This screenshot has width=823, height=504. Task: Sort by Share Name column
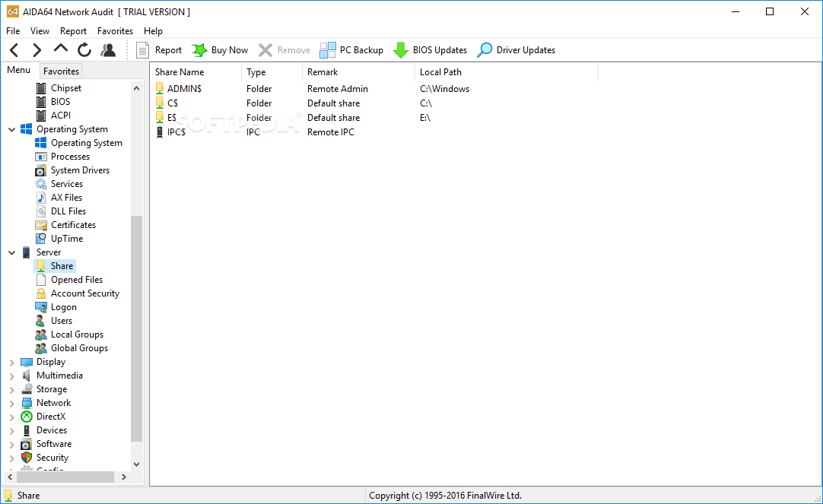[x=195, y=72]
